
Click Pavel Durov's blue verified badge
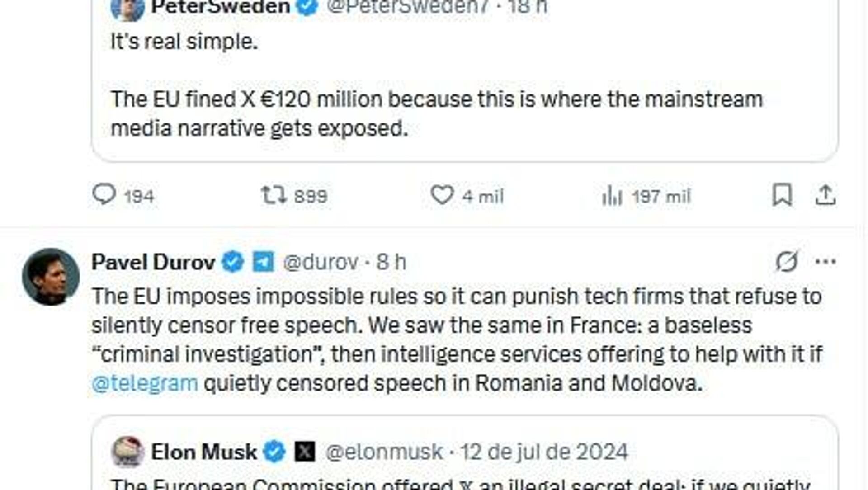coord(233,262)
